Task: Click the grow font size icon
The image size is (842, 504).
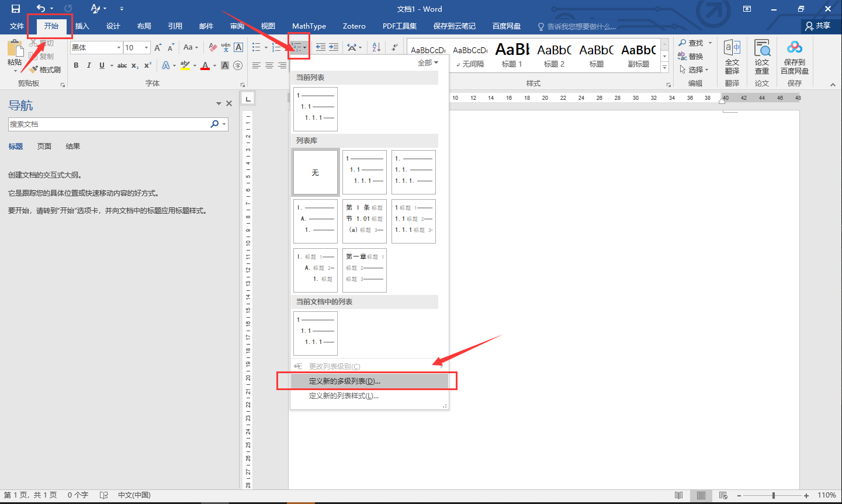Action: [158, 48]
